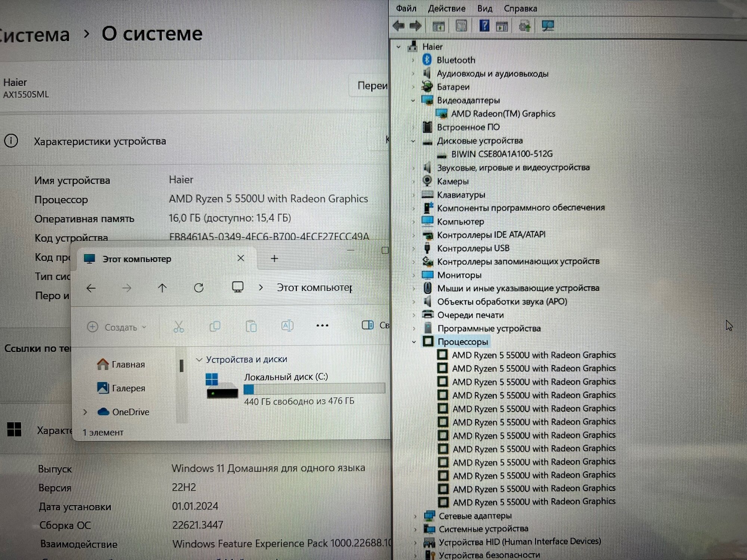
Task: Open the Вид menu
Action: (x=484, y=9)
